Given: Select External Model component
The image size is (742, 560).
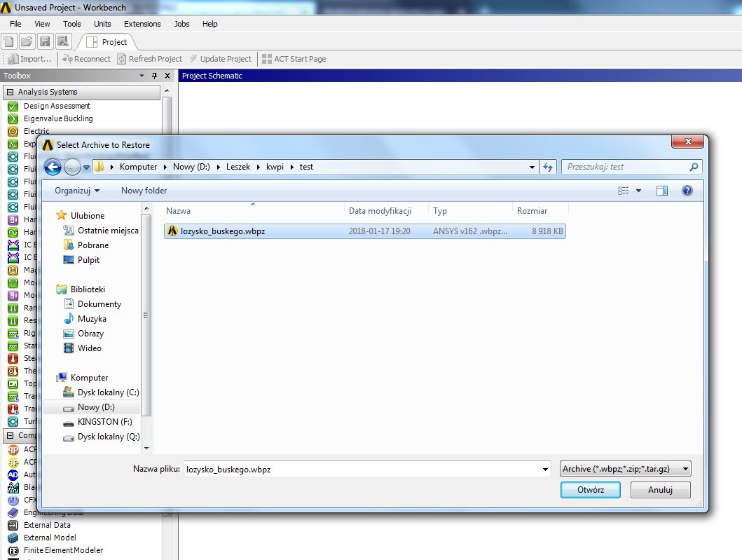Looking at the screenshot, I should (50, 538).
